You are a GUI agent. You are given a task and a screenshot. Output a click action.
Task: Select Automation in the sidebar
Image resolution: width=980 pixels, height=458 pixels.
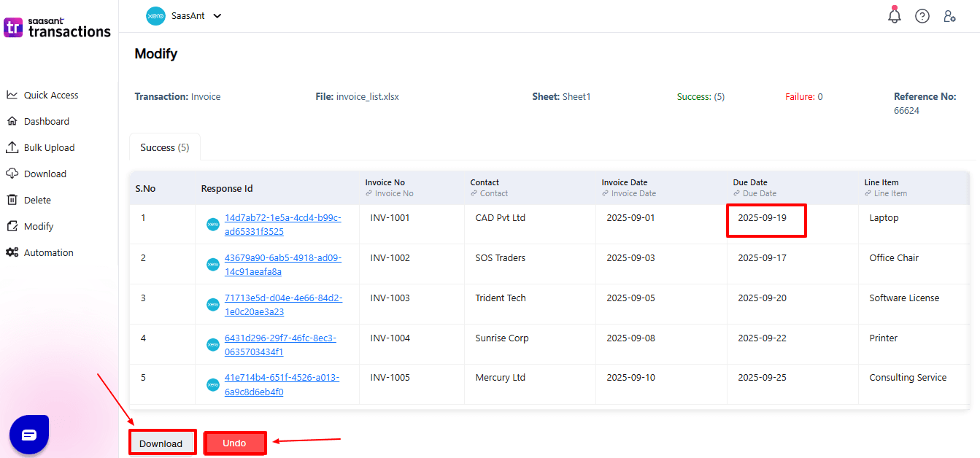(48, 252)
